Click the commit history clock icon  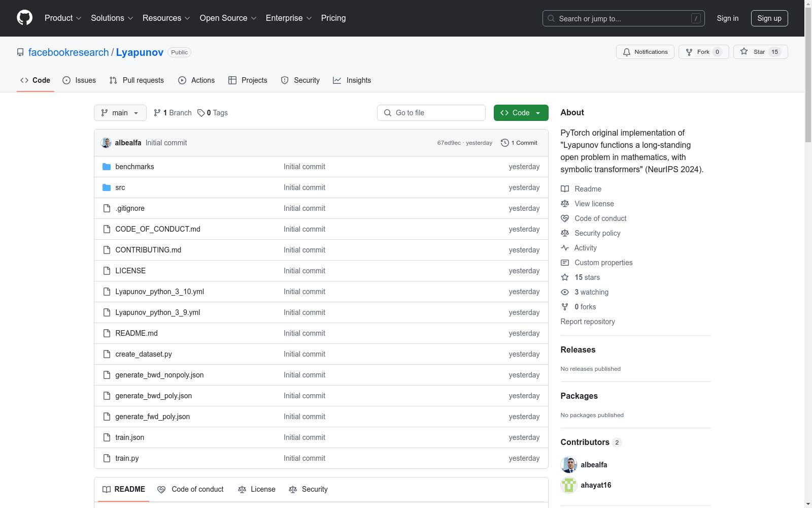coord(504,143)
